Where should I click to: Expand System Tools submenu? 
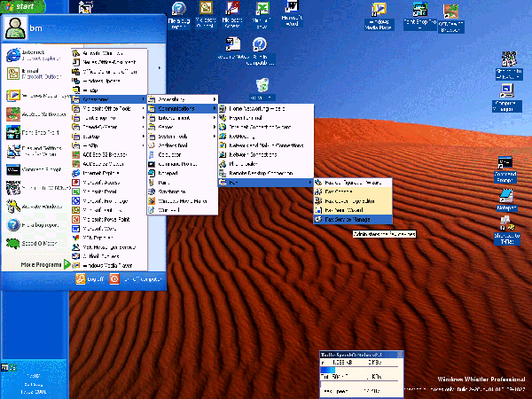pyautogui.click(x=182, y=137)
